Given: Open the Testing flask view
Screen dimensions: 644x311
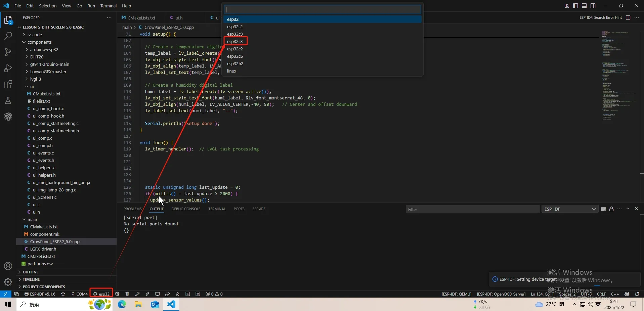Looking at the screenshot, I should pyautogui.click(x=8, y=100).
